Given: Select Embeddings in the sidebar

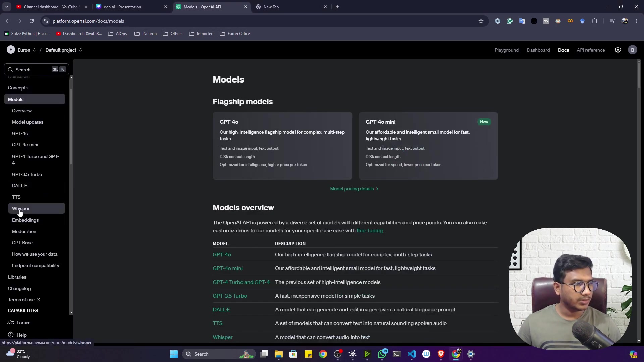Looking at the screenshot, I should (x=37, y=220).
